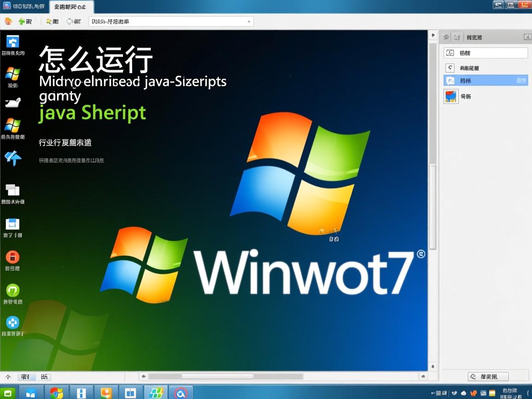The width and height of the screenshot is (532, 399).
Task: Click the checkbox-style icon beside the search field
Action: [450, 52]
